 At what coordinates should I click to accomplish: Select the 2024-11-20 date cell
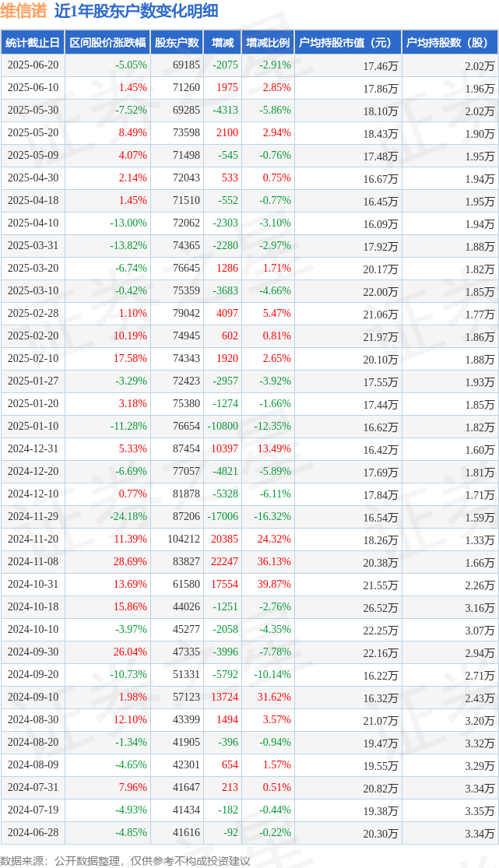(33, 539)
